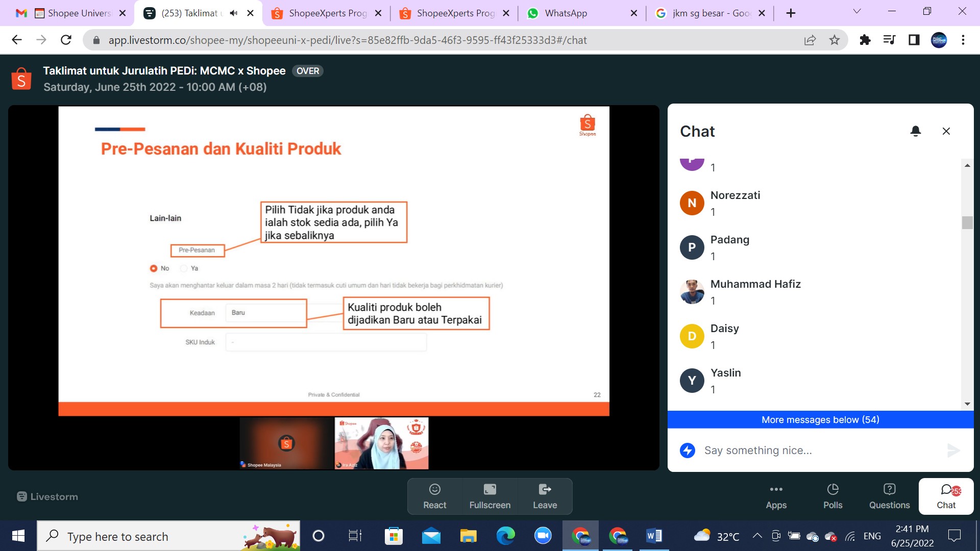View site information lock icon

click(x=96, y=40)
